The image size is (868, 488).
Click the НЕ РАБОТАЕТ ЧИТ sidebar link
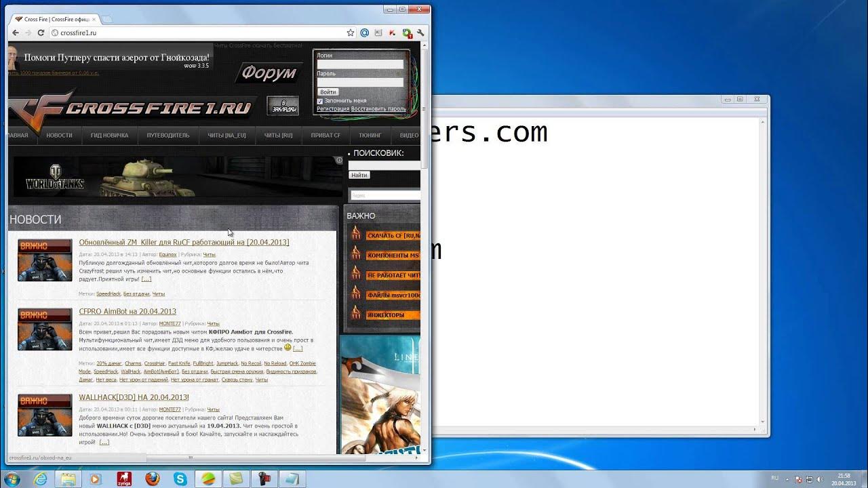point(393,275)
